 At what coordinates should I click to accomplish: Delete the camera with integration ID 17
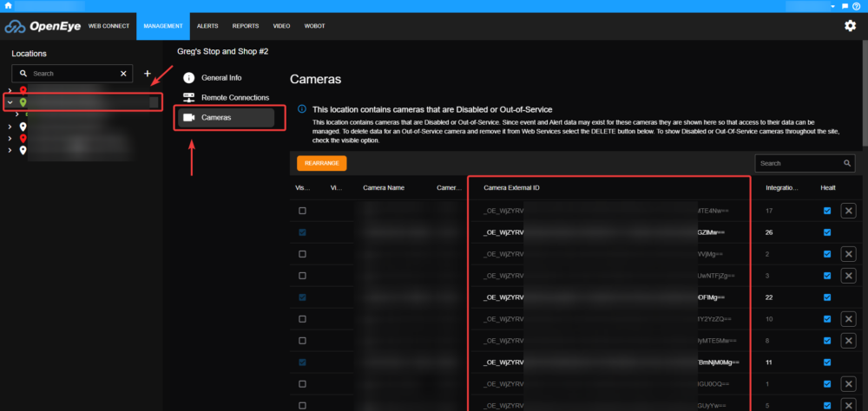click(849, 211)
